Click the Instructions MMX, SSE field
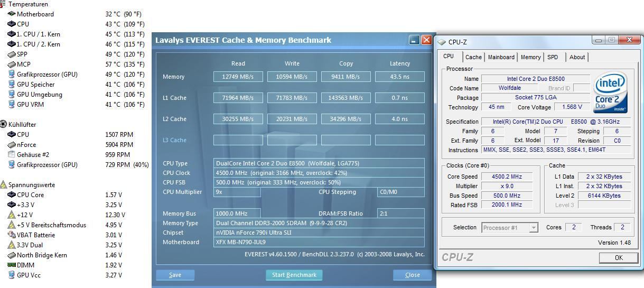 [x=556, y=150]
